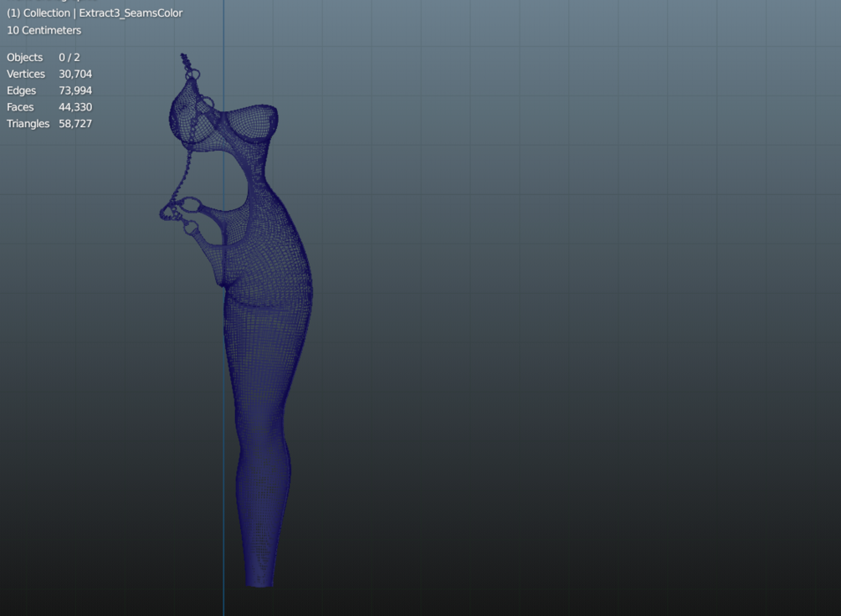Click the 0 / 2 objects count value
The height and width of the screenshot is (616, 841).
[69, 58]
